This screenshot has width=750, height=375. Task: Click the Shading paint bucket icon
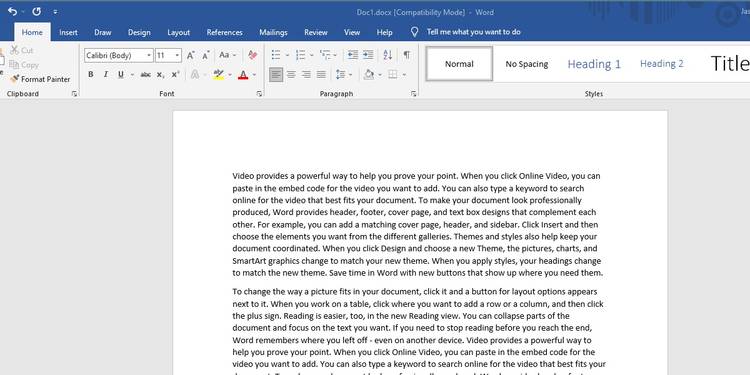tap(368, 75)
